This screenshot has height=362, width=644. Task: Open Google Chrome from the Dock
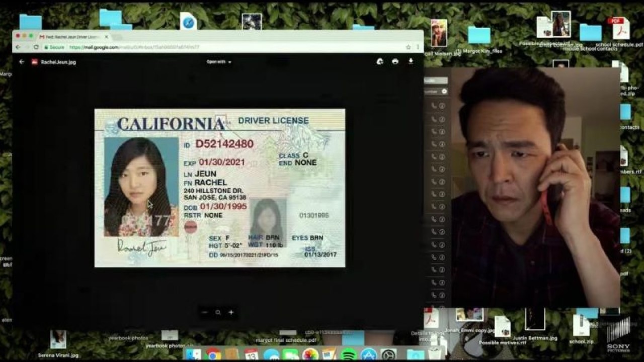point(213,354)
